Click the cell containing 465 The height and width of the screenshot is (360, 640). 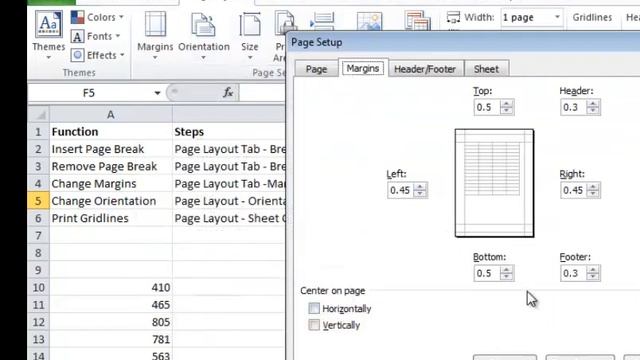click(x=111, y=304)
